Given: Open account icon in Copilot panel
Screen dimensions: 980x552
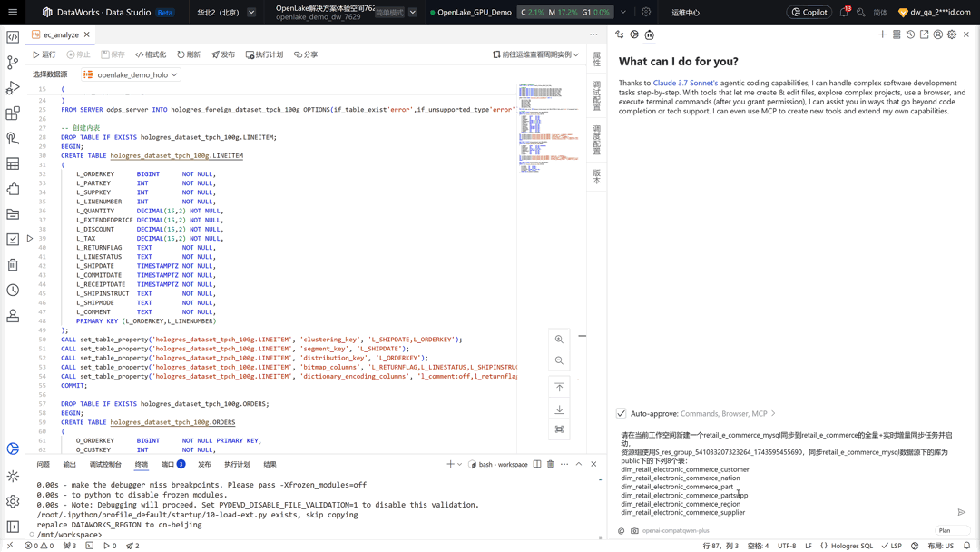Looking at the screenshot, I should pyautogui.click(x=938, y=34).
